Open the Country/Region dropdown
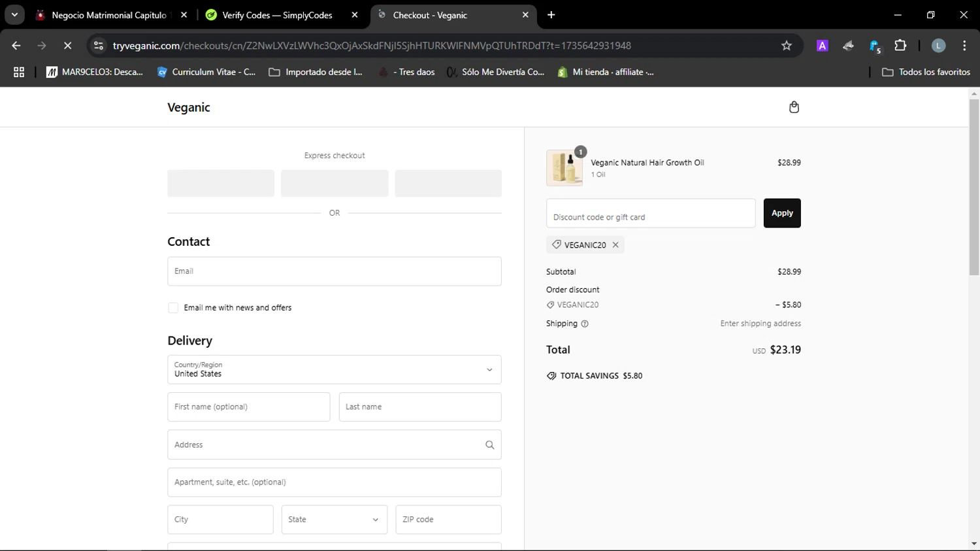Screen dimensions: 980x551 click(x=335, y=370)
